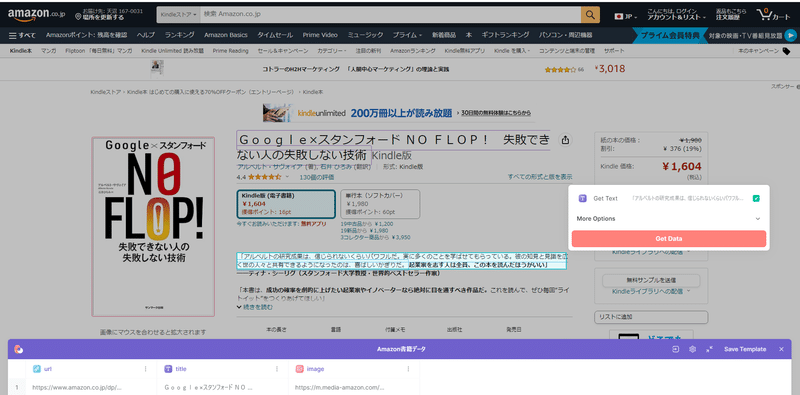Open the image column three-dot menu
The height and width of the screenshot is (395, 800).
pos(408,368)
